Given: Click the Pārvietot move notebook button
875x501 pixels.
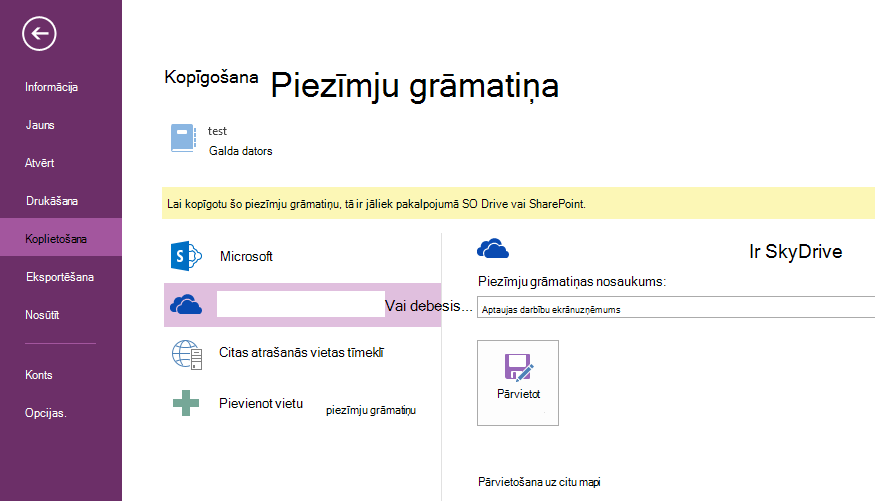Looking at the screenshot, I should pyautogui.click(x=518, y=383).
